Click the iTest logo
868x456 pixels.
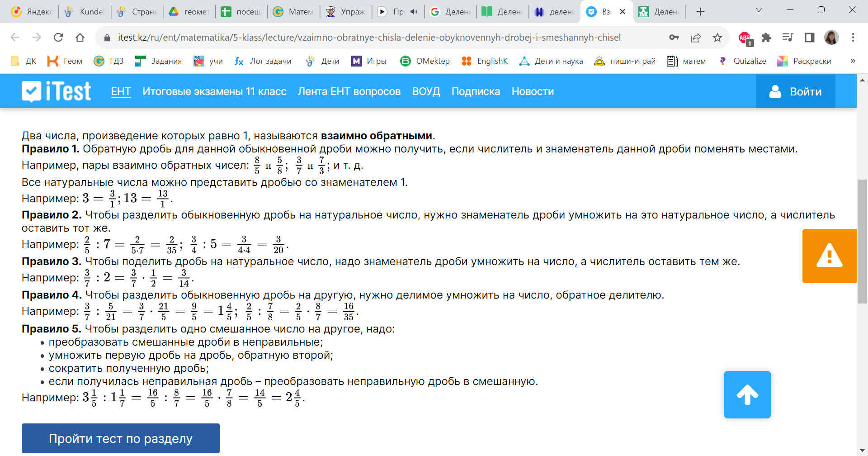point(57,91)
